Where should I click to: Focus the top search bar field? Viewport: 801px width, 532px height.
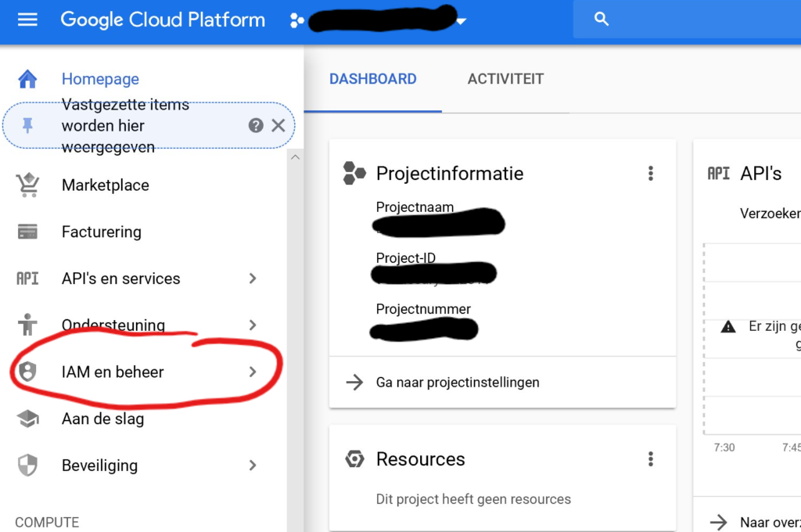(x=687, y=20)
